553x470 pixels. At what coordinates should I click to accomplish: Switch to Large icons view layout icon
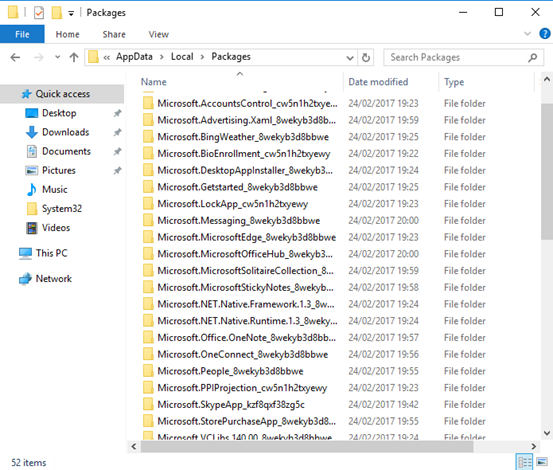pyautogui.click(x=542, y=462)
